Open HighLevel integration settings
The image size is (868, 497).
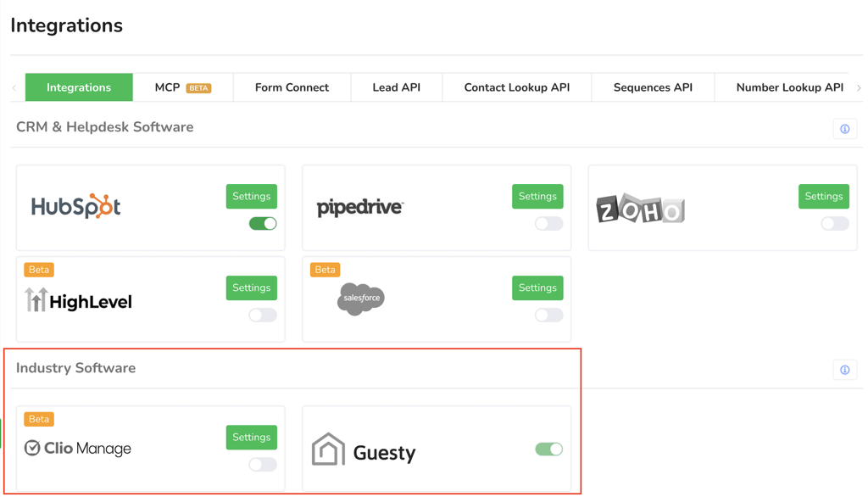coord(251,288)
